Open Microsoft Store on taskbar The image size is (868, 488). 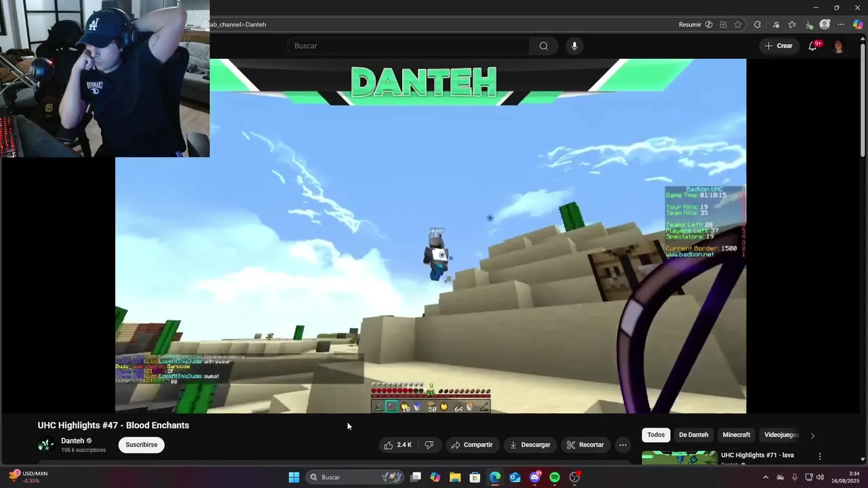click(475, 477)
